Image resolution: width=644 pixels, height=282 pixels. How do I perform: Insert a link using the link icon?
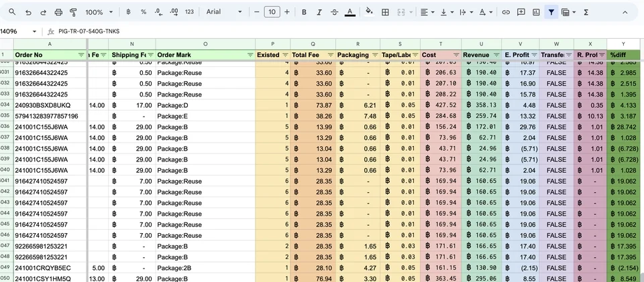[506, 12]
